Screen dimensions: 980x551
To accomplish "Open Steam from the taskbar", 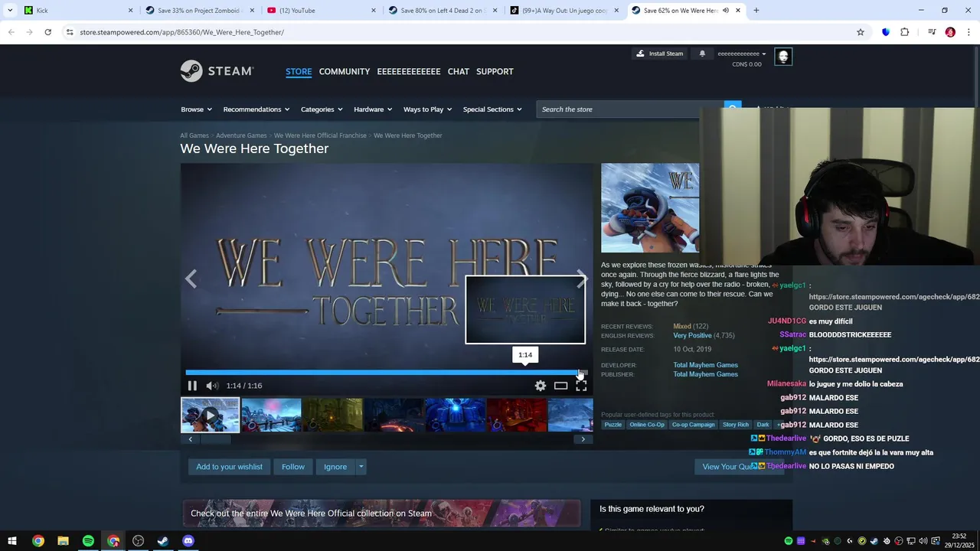I will [x=163, y=541].
